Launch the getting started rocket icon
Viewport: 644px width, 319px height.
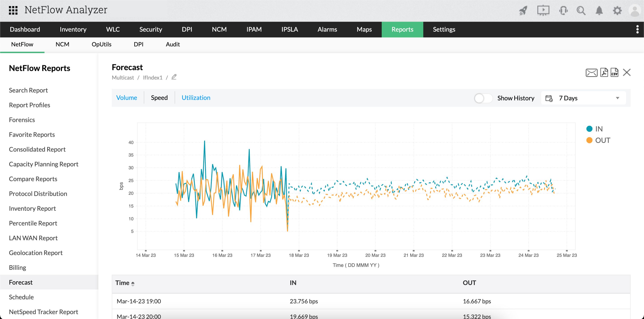click(x=523, y=11)
